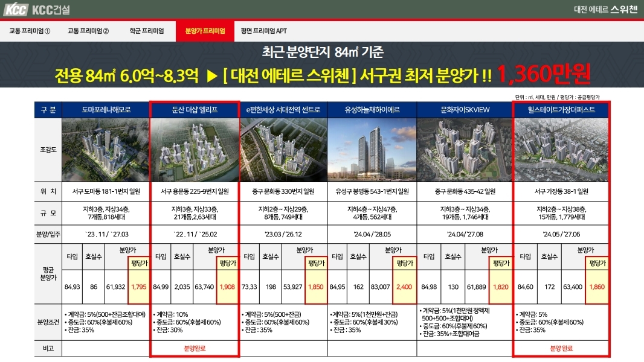644x362 pixels.
Task: Click the 73.33 타입 value
Action: click(250, 287)
